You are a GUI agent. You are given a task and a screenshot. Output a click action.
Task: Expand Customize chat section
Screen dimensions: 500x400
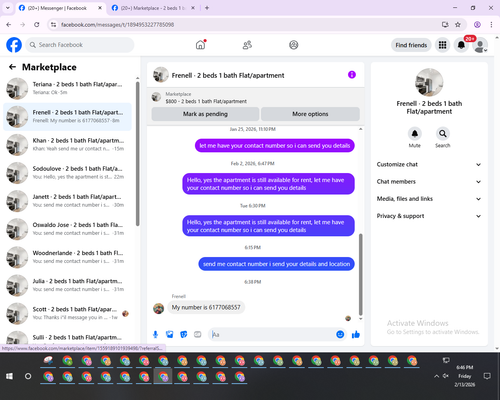[x=429, y=164]
